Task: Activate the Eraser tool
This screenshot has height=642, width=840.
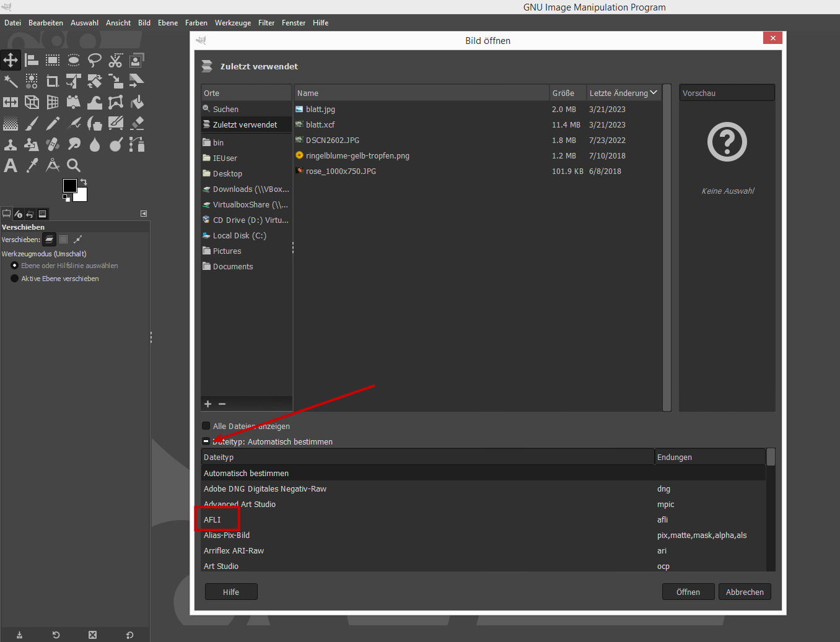Action: pos(137,123)
